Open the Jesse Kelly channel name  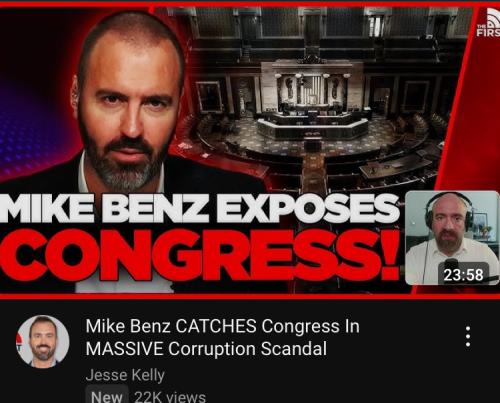125,375
